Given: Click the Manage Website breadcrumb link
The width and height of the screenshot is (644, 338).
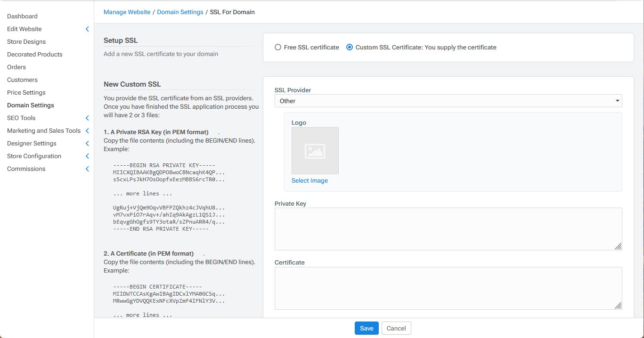Looking at the screenshot, I should (x=127, y=12).
